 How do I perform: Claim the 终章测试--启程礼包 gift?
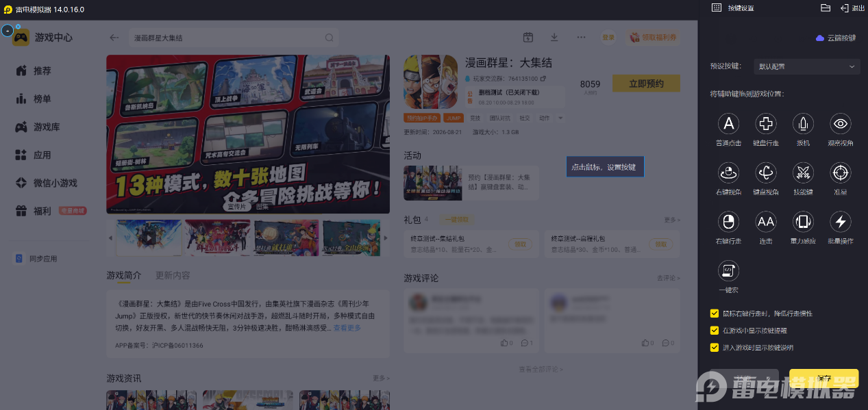(x=660, y=244)
